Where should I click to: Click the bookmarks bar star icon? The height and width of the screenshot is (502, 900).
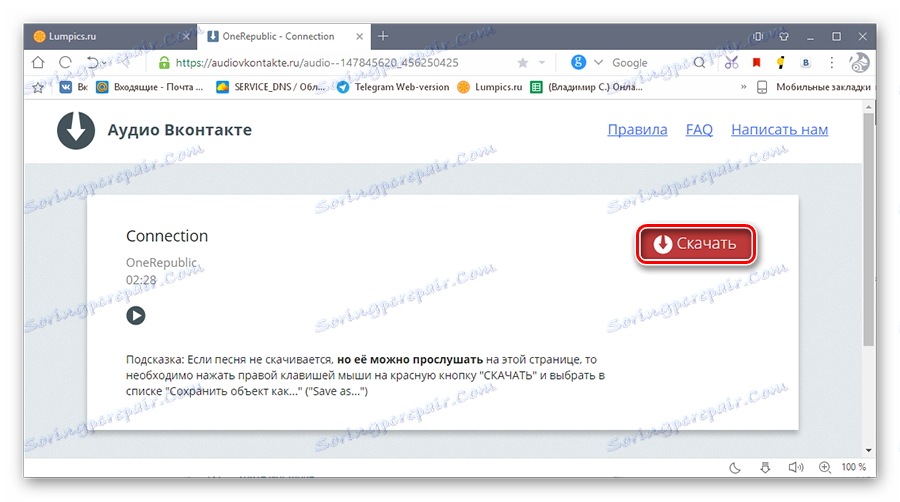click(x=38, y=87)
